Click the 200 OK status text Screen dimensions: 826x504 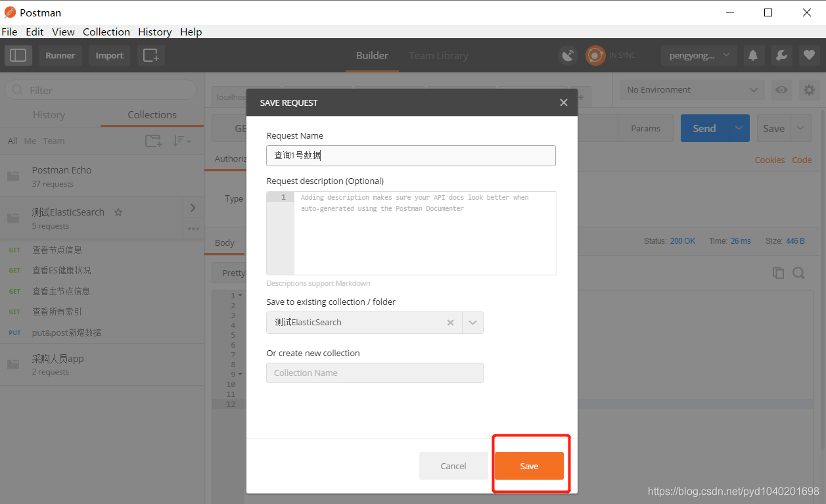tap(683, 241)
